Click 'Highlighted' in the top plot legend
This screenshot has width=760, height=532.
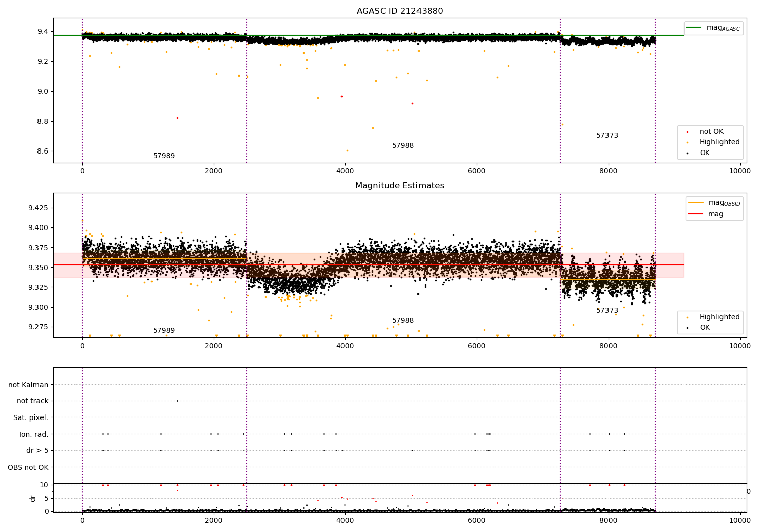(x=719, y=142)
